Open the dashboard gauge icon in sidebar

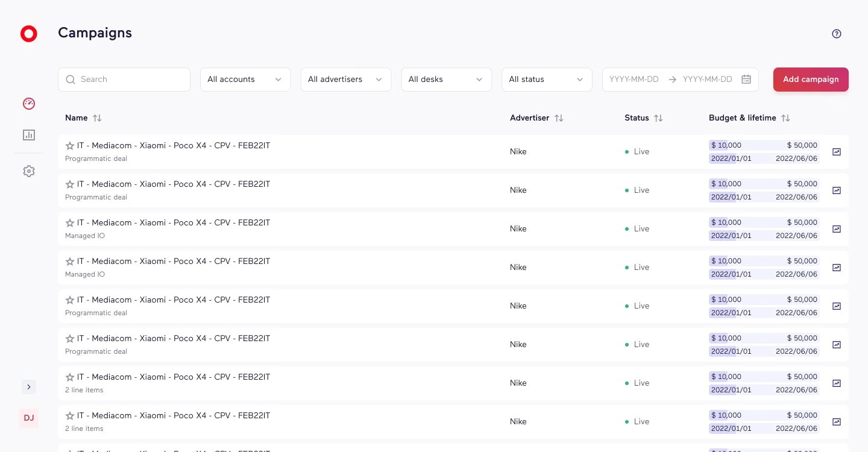point(29,104)
